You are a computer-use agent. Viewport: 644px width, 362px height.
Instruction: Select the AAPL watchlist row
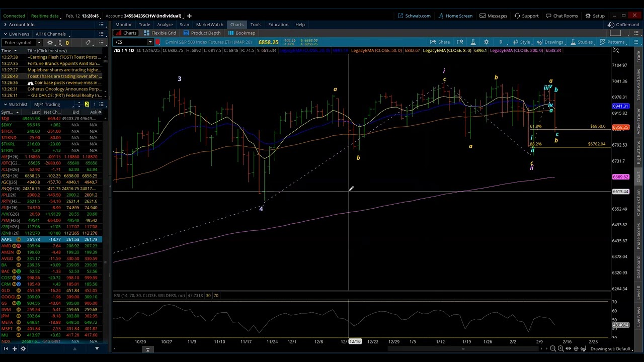pos(51,240)
